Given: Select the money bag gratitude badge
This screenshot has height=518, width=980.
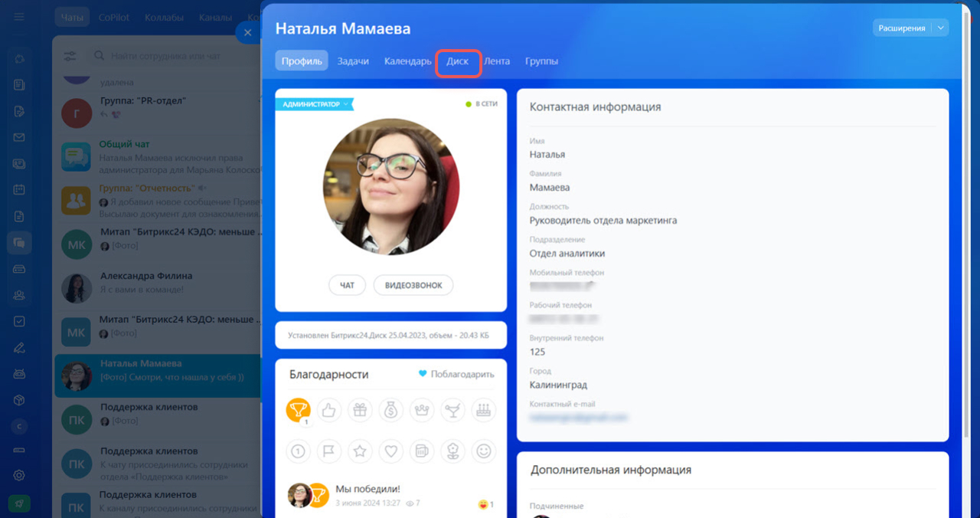Looking at the screenshot, I should point(390,410).
